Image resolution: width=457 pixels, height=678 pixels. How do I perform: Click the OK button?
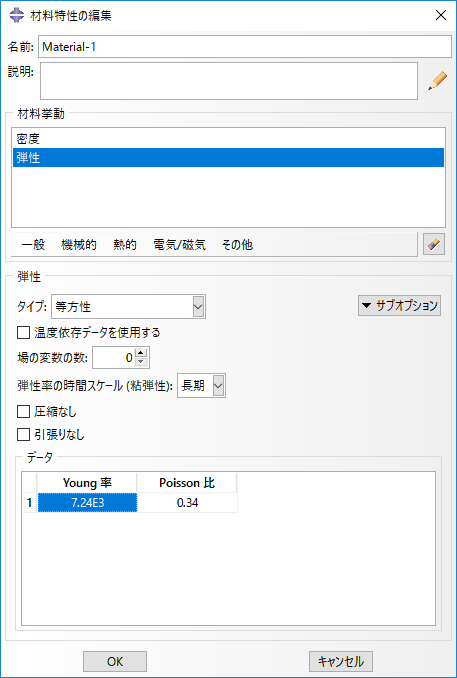[x=115, y=662]
